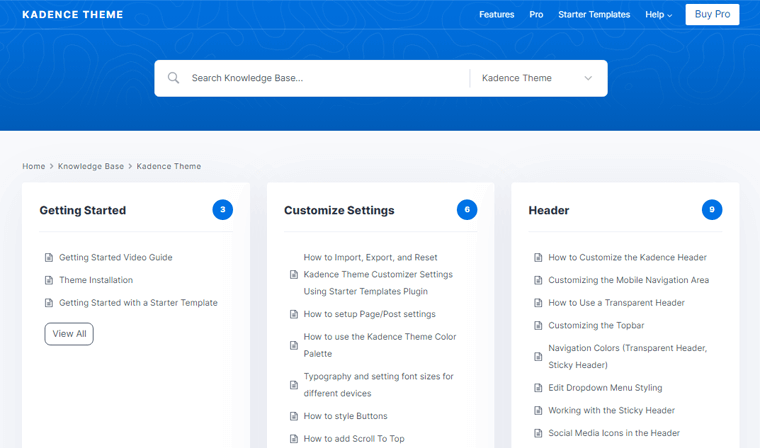
Task: Open the Features menu item
Action: coord(496,15)
